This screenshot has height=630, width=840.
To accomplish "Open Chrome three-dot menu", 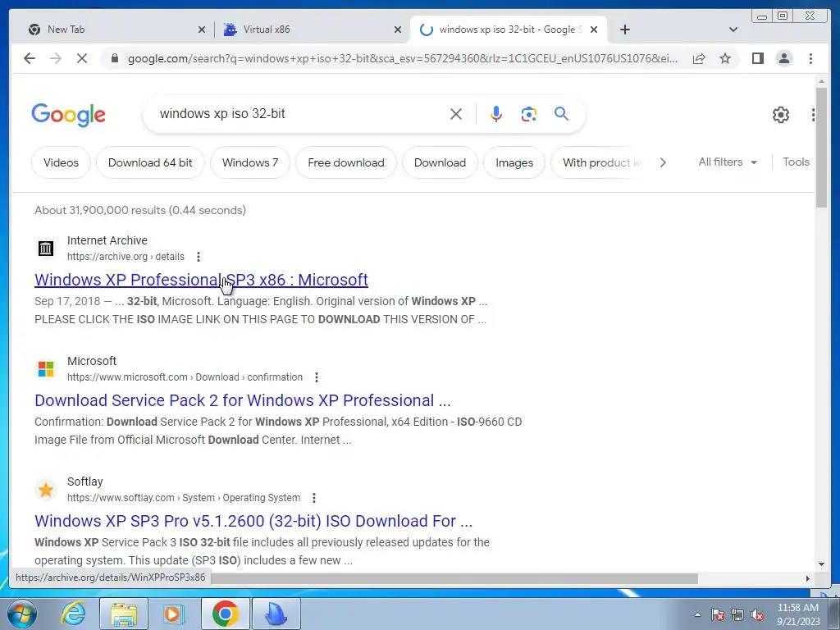I will click(810, 58).
